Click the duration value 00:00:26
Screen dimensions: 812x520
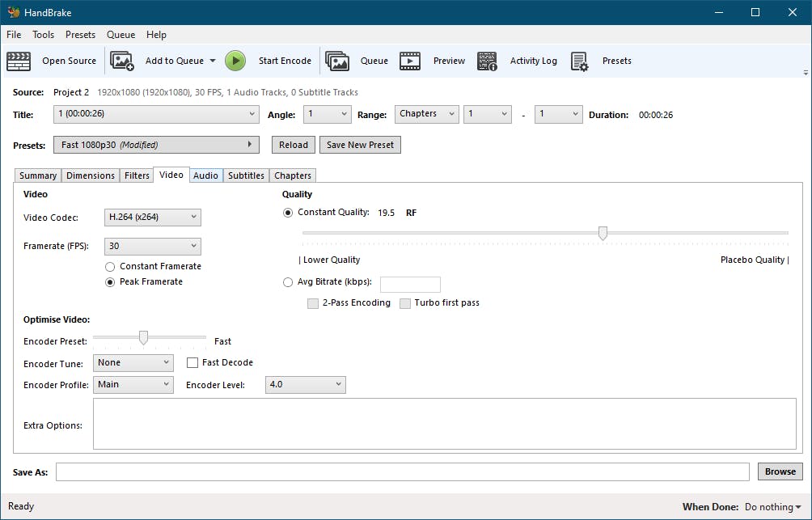point(656,115)
